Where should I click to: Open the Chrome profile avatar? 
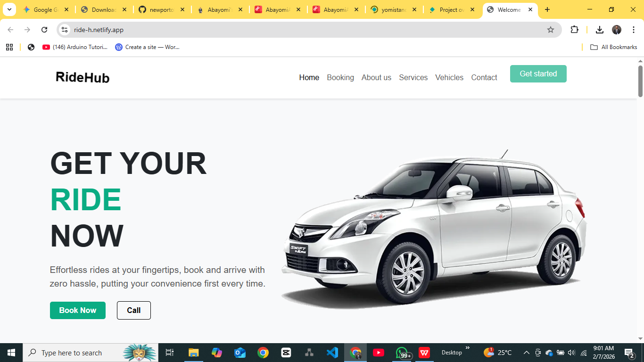click(617, 30)
